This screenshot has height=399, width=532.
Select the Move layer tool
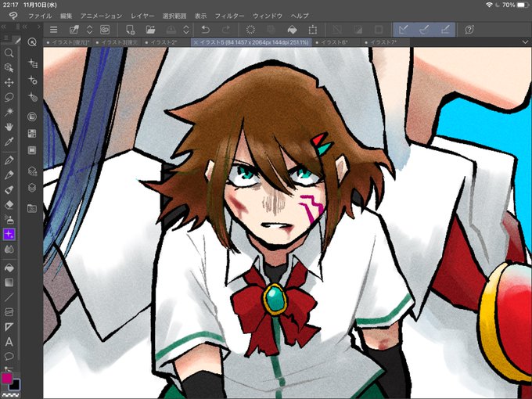(9, 82)
